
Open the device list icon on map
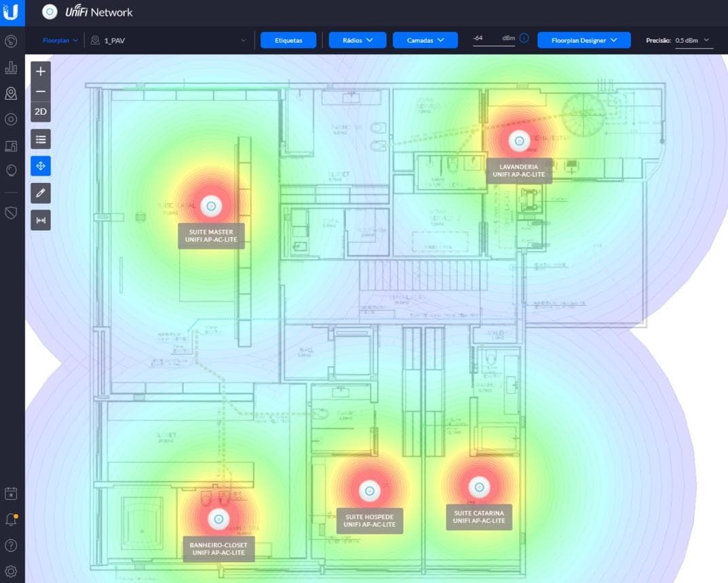pos(41,139)
